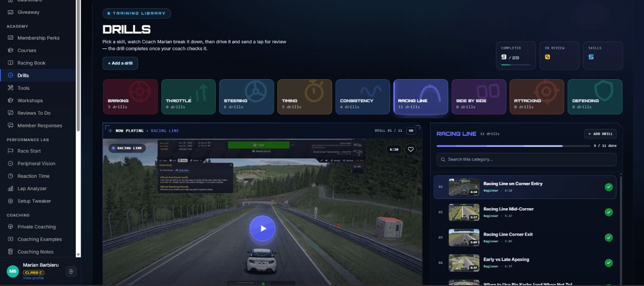Click the Racing Book icon

pyautogui.click(x=11, y=63)
